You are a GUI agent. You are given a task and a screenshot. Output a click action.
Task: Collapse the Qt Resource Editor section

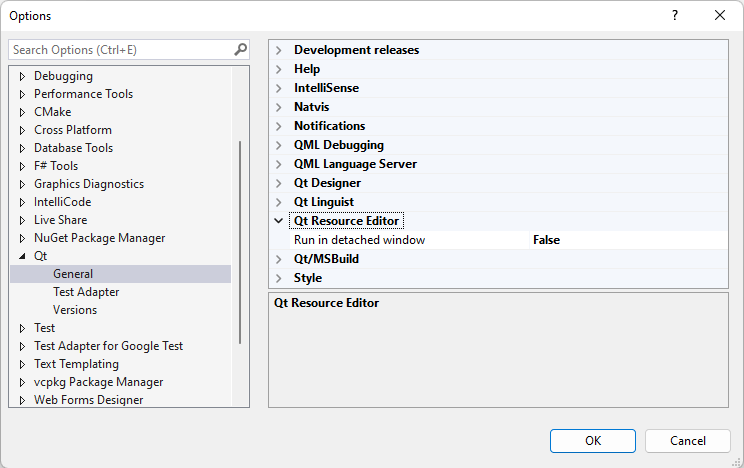click(279, 221)
